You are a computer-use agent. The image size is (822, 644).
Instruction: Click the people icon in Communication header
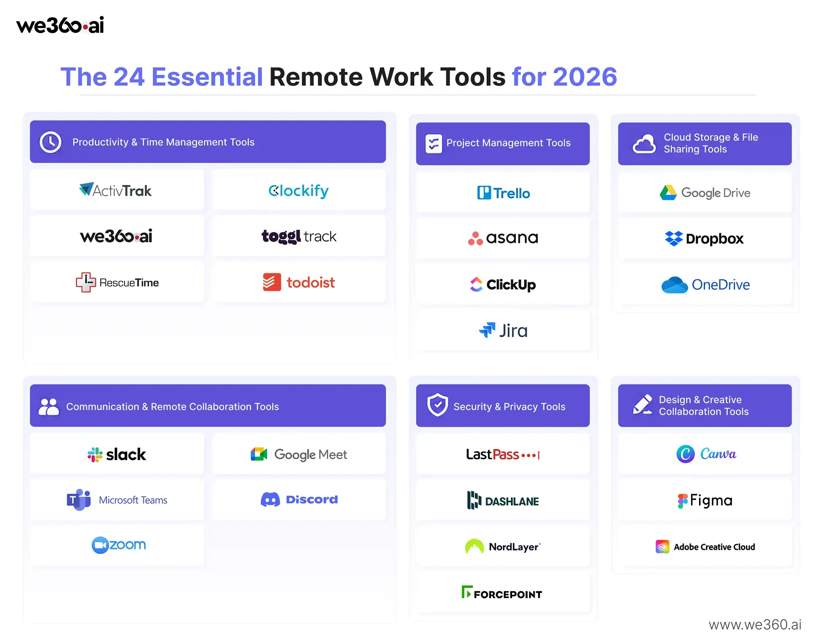pyautogui.click(x=49, y=407)
